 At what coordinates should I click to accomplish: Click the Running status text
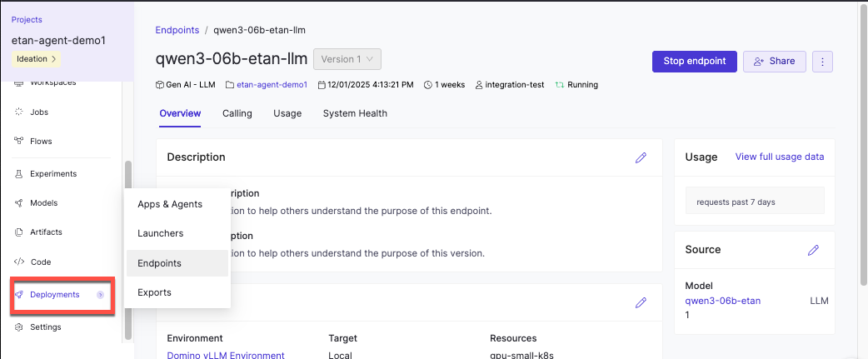(583, 85)
